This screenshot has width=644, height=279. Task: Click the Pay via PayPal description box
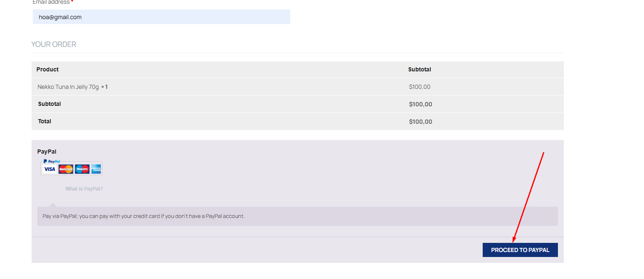297,216
